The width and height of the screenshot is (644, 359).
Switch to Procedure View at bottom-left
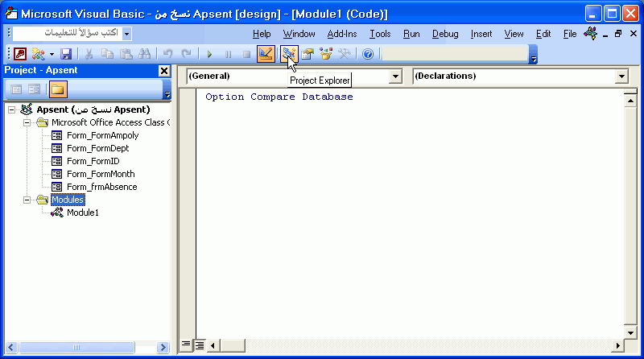pyautogui.click(x=186, y=345)
